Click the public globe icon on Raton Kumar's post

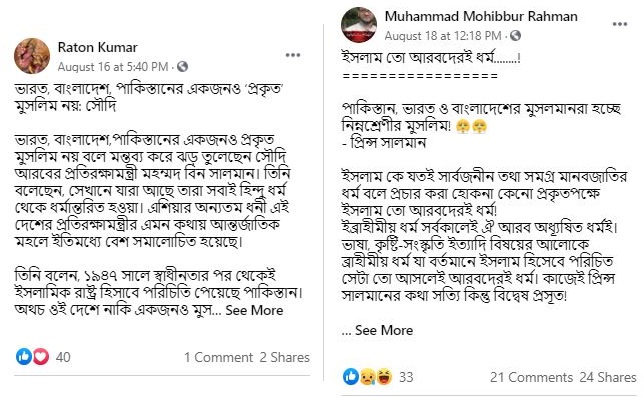click(x=182, y=66)
